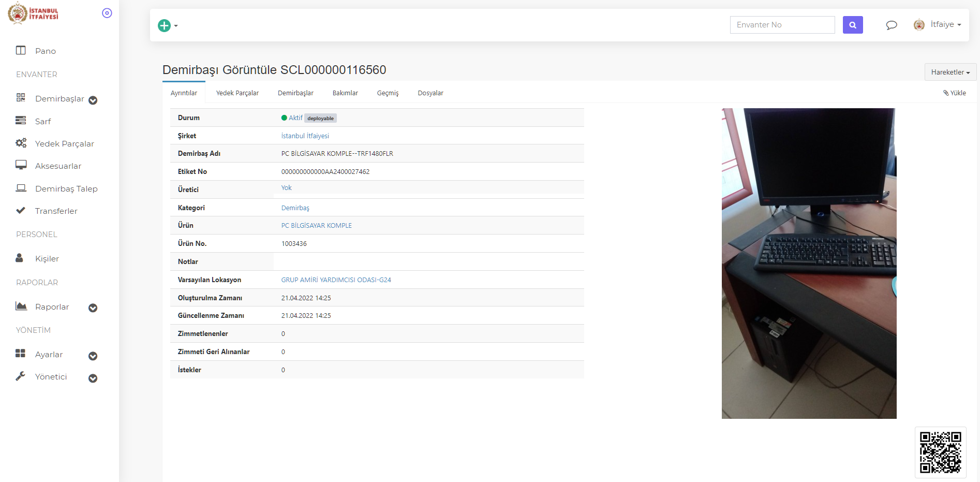Image resolution: width=980 pixels, height=482 pixels.
Task: Open the Yedek Parçalar sidebar menu item
Action: click(65, 143)
